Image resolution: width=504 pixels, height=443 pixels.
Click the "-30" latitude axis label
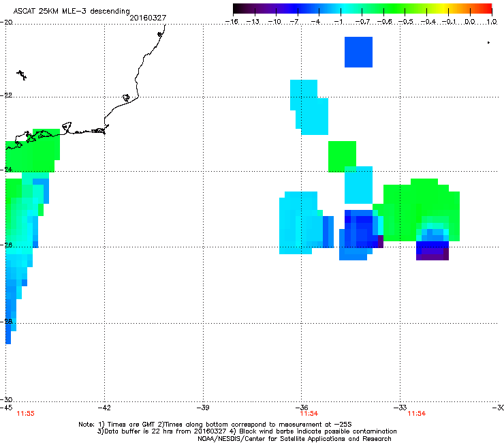coord(6,399)
